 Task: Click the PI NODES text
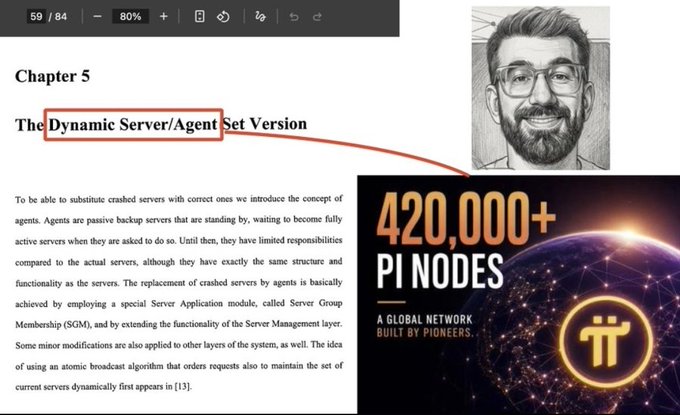coord(440,271)
